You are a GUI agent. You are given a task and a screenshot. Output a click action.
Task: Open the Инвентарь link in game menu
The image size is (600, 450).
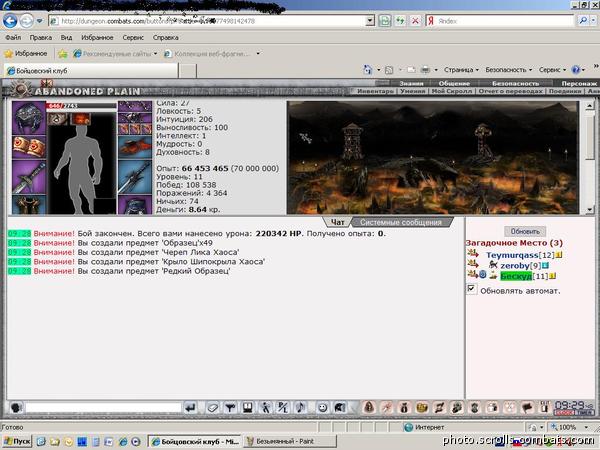click(x=375, y=91)
